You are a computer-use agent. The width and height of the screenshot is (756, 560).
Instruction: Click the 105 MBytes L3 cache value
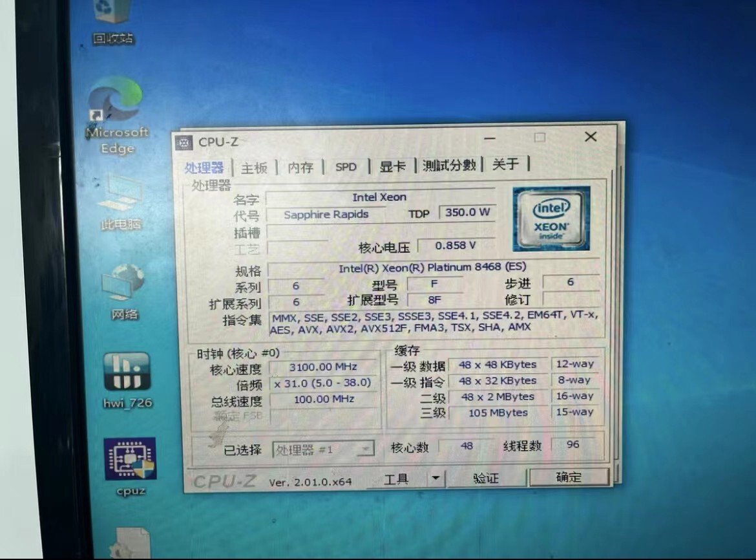coord(498,413)
